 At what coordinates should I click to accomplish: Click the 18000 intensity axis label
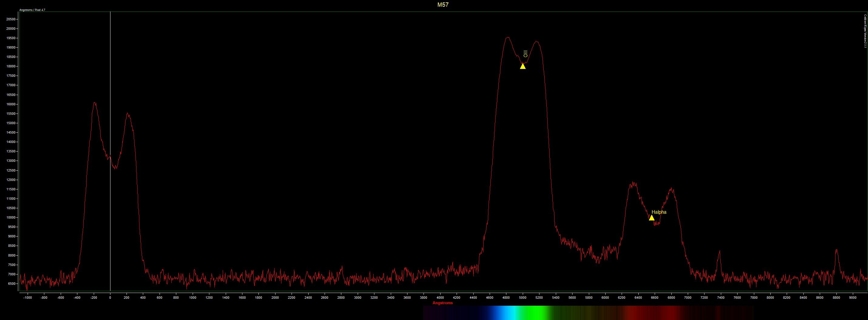(x=11, y=66)
